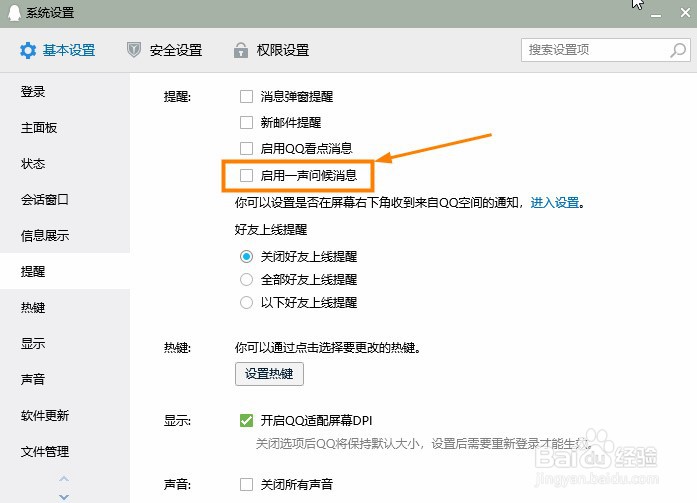Check the 关闭所有声音 checkbox

point(246,484)
